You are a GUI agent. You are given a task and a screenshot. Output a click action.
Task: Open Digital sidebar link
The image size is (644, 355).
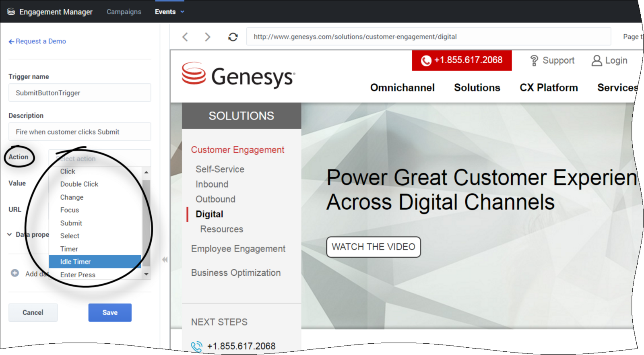209,214
